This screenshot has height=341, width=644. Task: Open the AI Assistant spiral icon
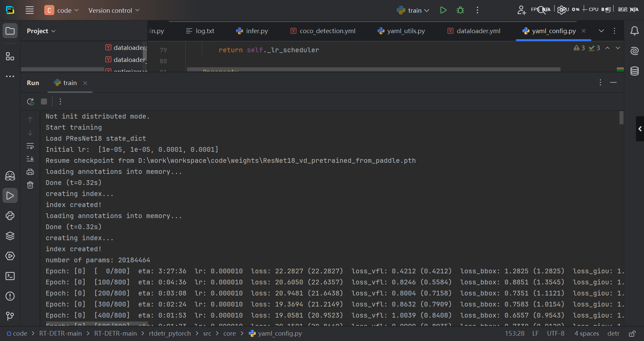(634, 51)
